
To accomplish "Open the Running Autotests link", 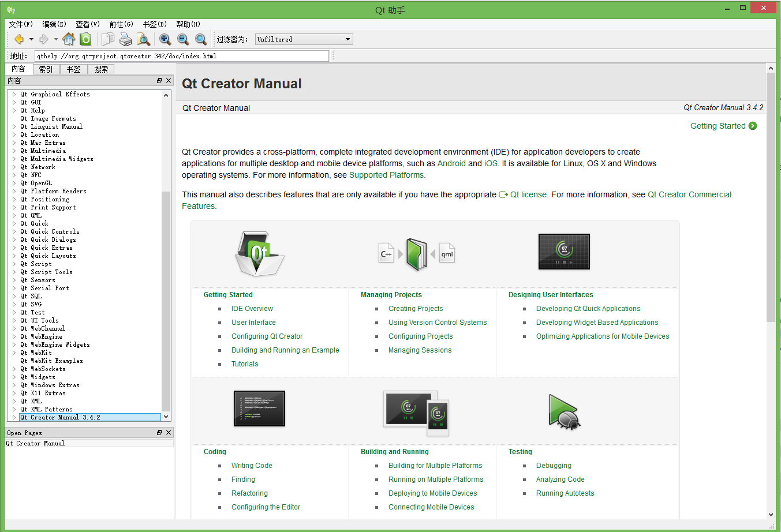I will [565, 493].
